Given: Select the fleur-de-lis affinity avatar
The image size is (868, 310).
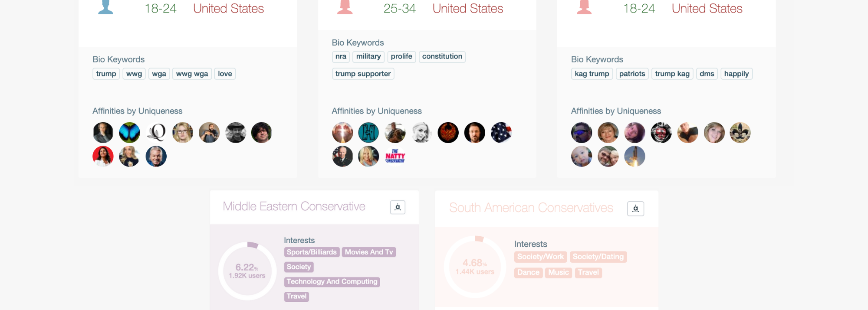Looking at the screenshot, I should 740,133.
